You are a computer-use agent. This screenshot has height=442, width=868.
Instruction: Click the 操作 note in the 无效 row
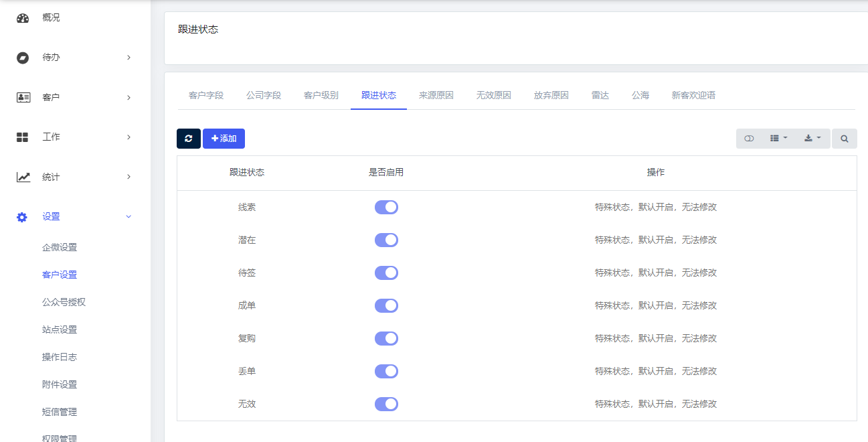click(x=656, y=404)
